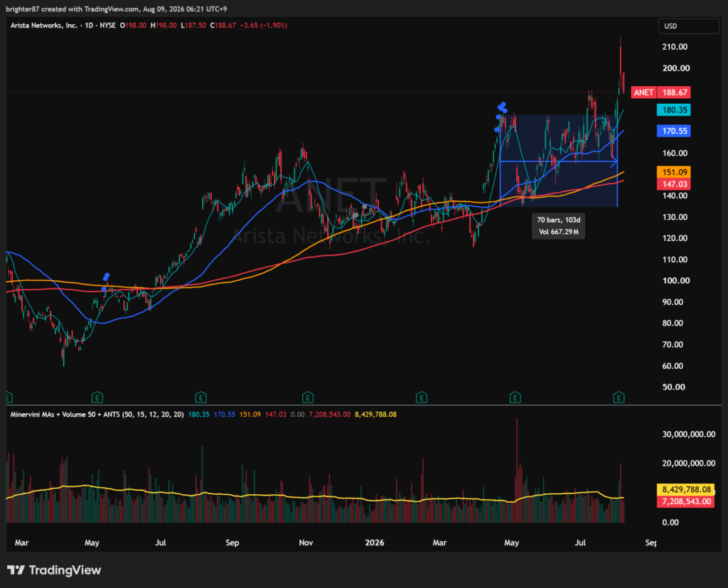
Task: Click the earnings E marker above the second May label
Action: point(515,397)
